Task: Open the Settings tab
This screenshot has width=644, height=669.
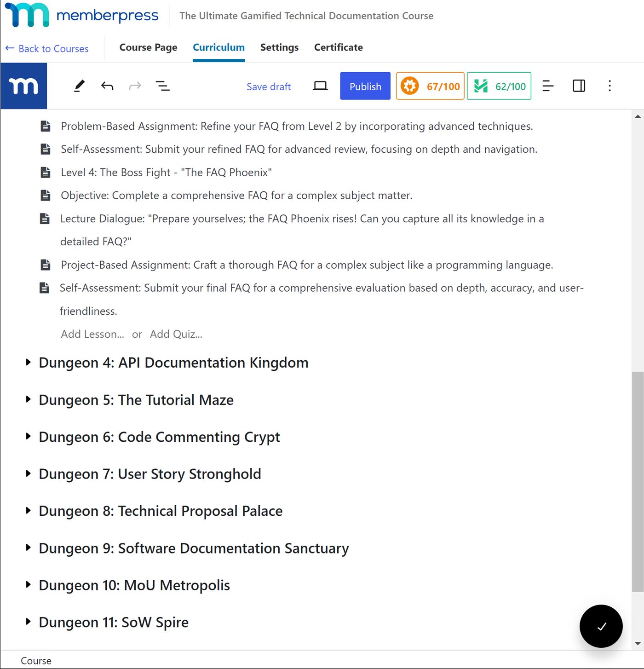Action: pyautogui.click(x=279, y=47)
